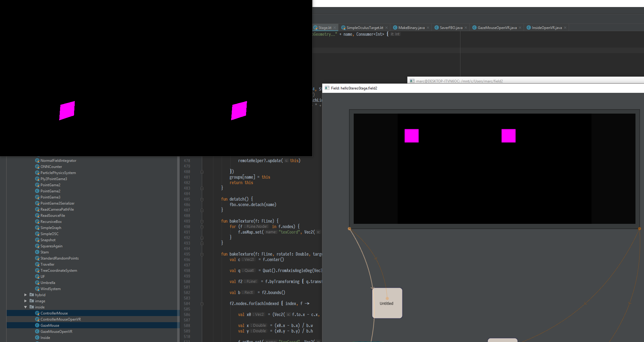The height and width of the screenshot is (342, 644).
Task: Close the Stage.kt tab
Action: 335,28
